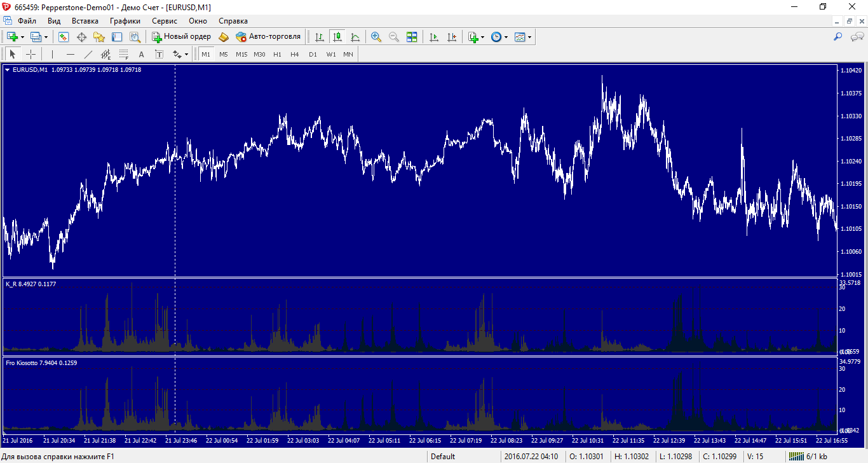868x463 pixels.
Task: Expand the Periods clock dropdown arrow
Action: coord(506,37)
